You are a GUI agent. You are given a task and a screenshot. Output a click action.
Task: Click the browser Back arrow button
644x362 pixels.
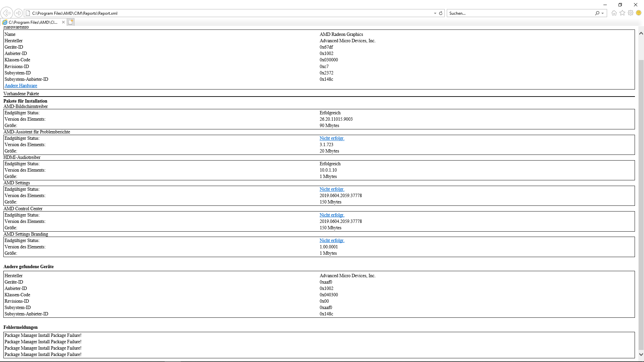(x=6, y=13)
